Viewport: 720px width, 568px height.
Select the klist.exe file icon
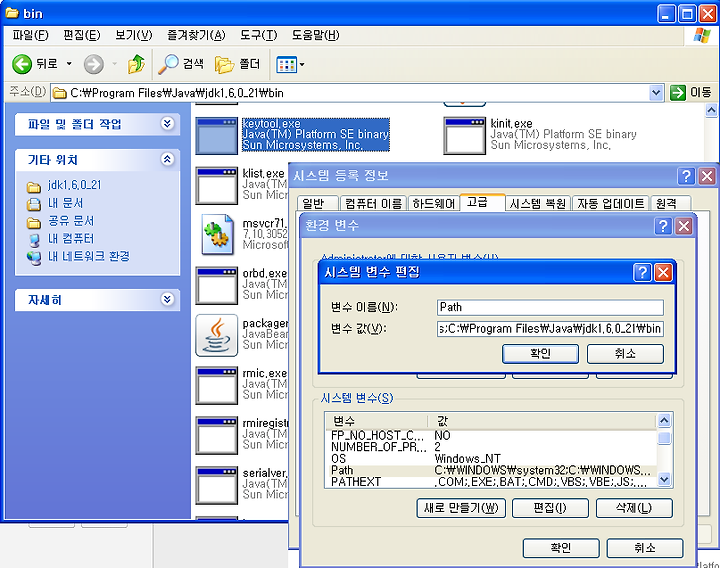[x=217, y=186]
